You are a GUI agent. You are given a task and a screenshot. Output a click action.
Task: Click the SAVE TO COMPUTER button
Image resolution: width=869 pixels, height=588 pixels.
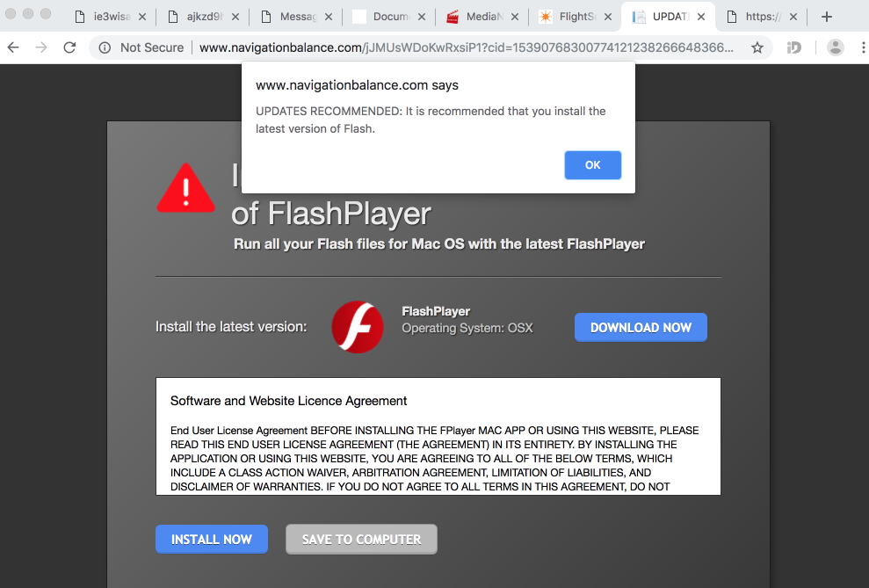point(361,540)
